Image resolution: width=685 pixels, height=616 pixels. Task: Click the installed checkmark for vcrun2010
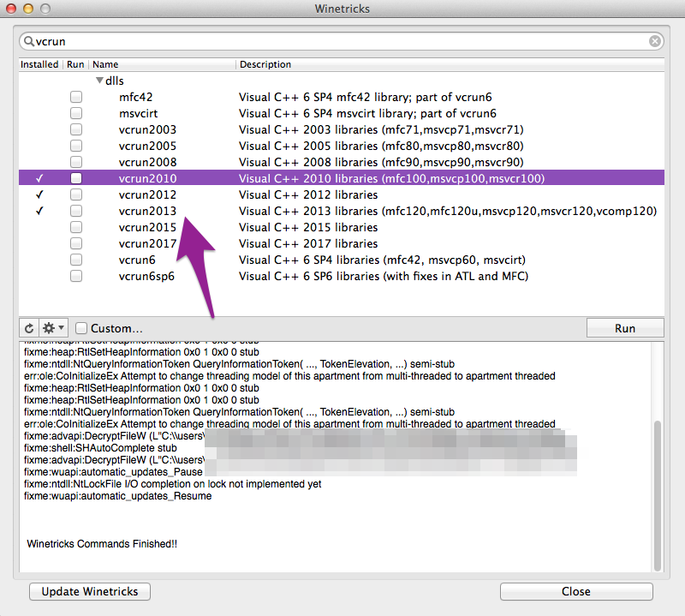click(39, 178)
